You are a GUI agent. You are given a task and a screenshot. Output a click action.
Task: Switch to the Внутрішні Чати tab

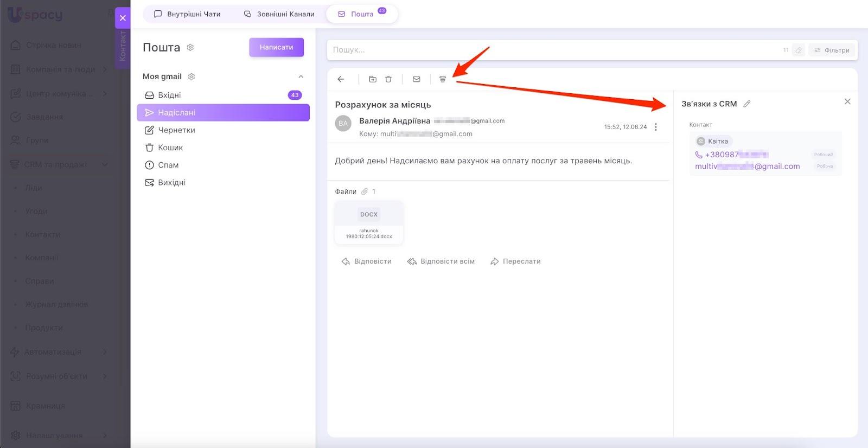pyautogui.click(x=187, y=14)
